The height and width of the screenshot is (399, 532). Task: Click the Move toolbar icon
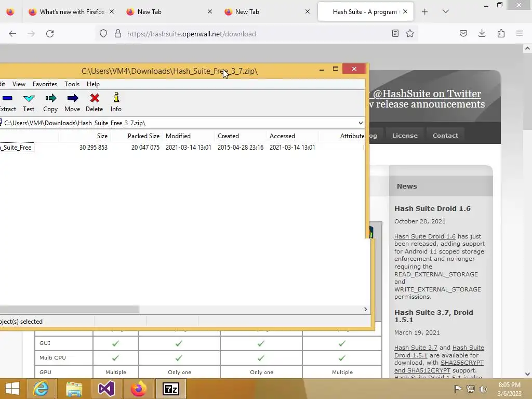click(x=72, y=102)
